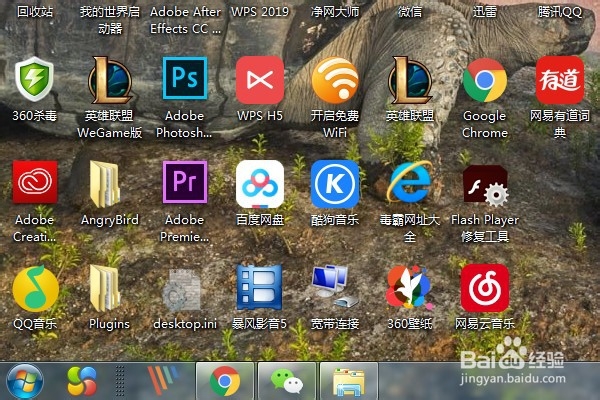This screenshot has width=600, height=400.
Task: Open 百度网盘 cloud drive icon
Action: click(260, 184)
